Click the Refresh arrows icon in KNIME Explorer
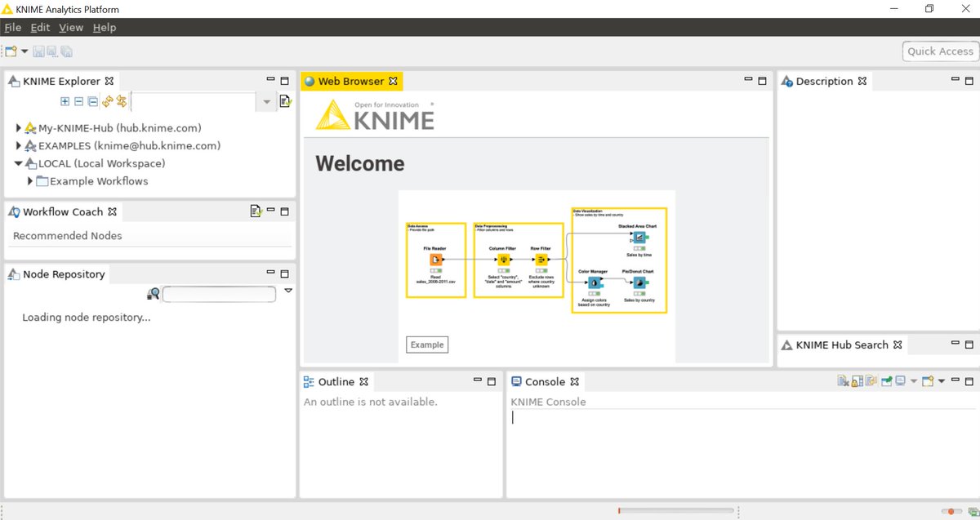 [x=107, y=101]
